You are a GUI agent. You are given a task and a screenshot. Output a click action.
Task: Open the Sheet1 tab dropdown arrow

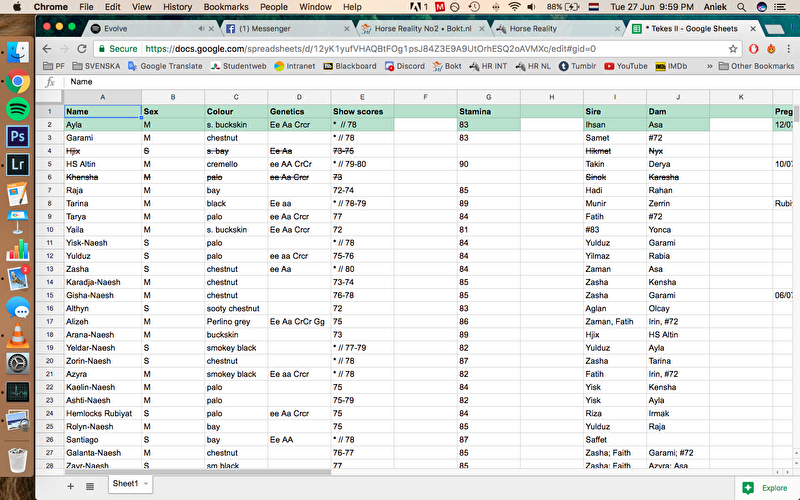click(x=146, y=484)
